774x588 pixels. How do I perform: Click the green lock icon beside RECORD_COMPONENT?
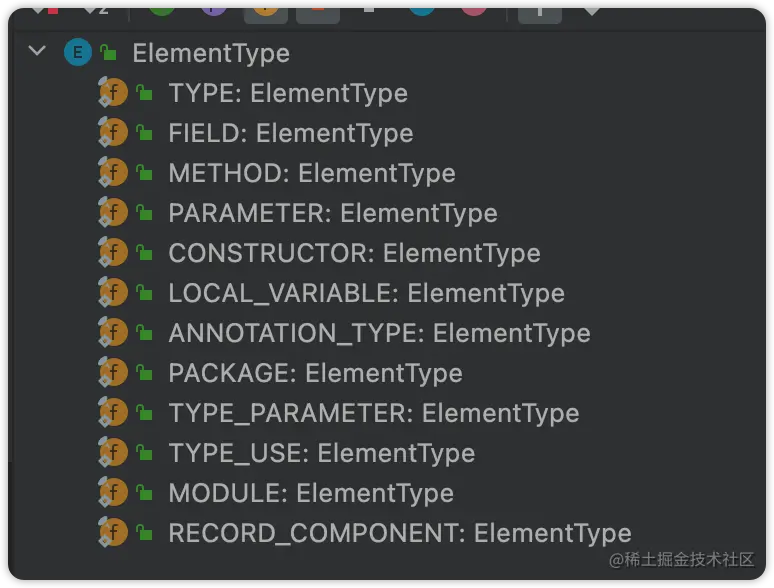click(144, 534)
